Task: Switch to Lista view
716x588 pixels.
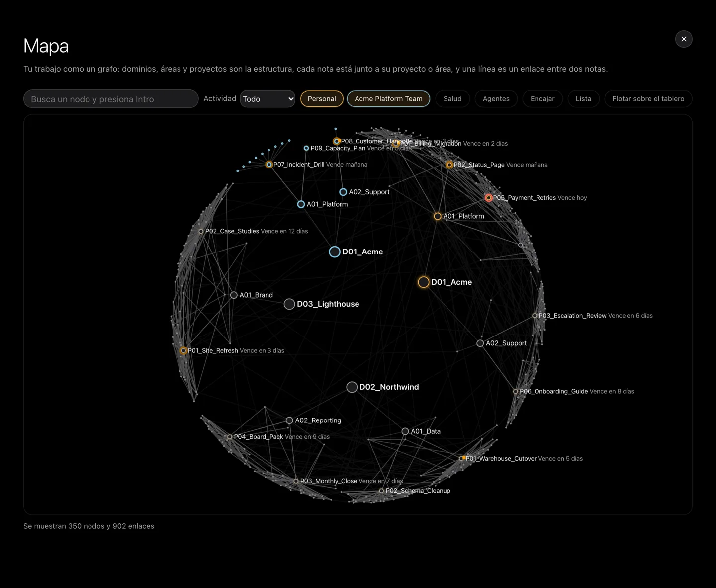Action: click(x=584, y=99)
